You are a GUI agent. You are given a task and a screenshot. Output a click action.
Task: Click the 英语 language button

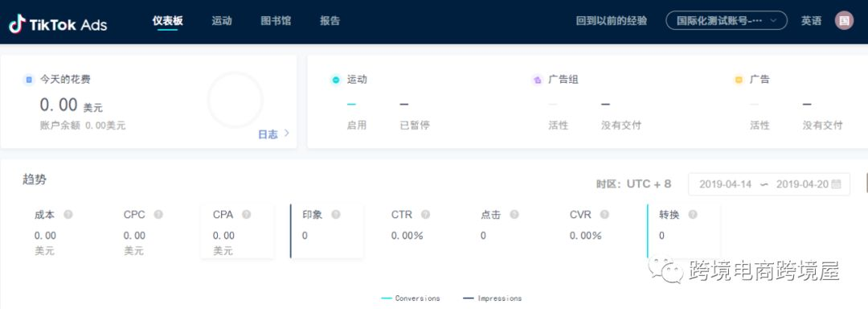(811, 21)
